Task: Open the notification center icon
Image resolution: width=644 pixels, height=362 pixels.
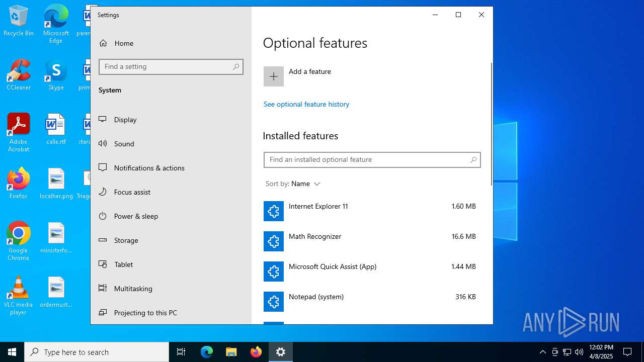Action: (x=627, y=352)
